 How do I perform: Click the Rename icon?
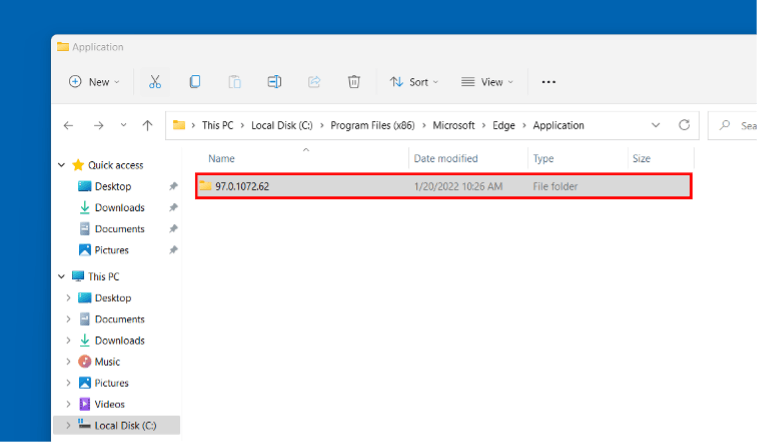[x=274, y=82]
